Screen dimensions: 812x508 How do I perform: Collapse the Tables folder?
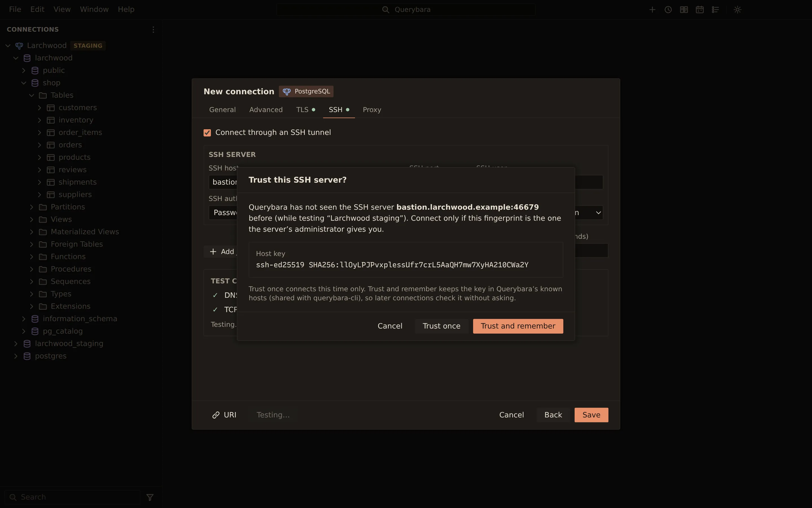(32, 95)
